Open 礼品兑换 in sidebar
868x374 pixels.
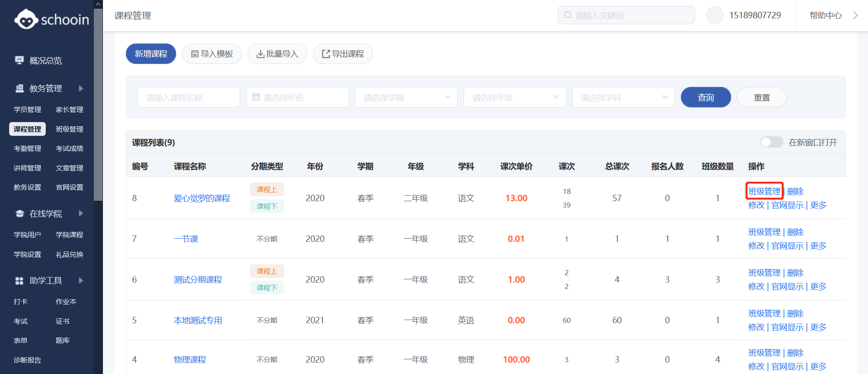(70, 255)
